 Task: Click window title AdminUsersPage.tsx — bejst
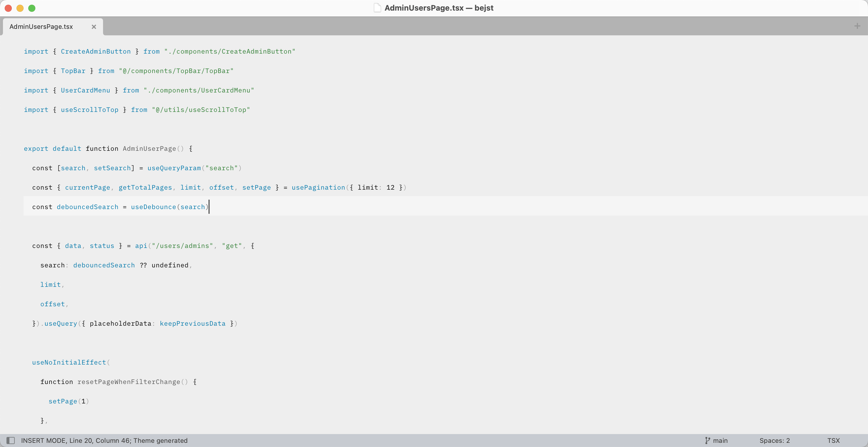(x=439, y=8)
